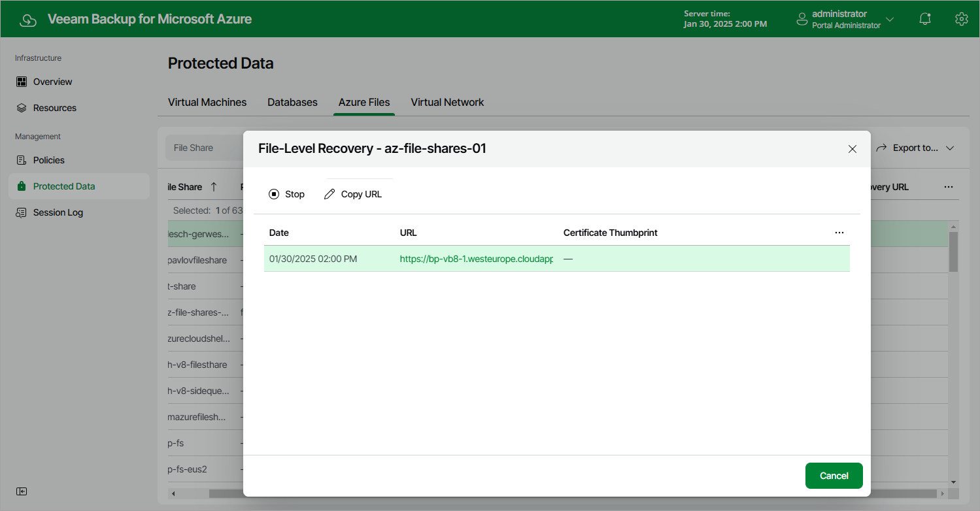Click the URL column header
The image size is (980, 511).
coord(409,233)
